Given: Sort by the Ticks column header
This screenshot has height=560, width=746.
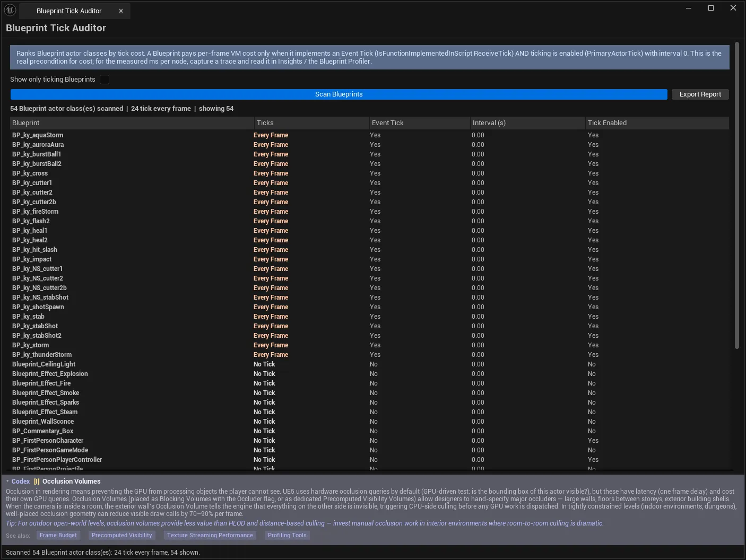Looking at the screenshot, I should coord(311,122).
